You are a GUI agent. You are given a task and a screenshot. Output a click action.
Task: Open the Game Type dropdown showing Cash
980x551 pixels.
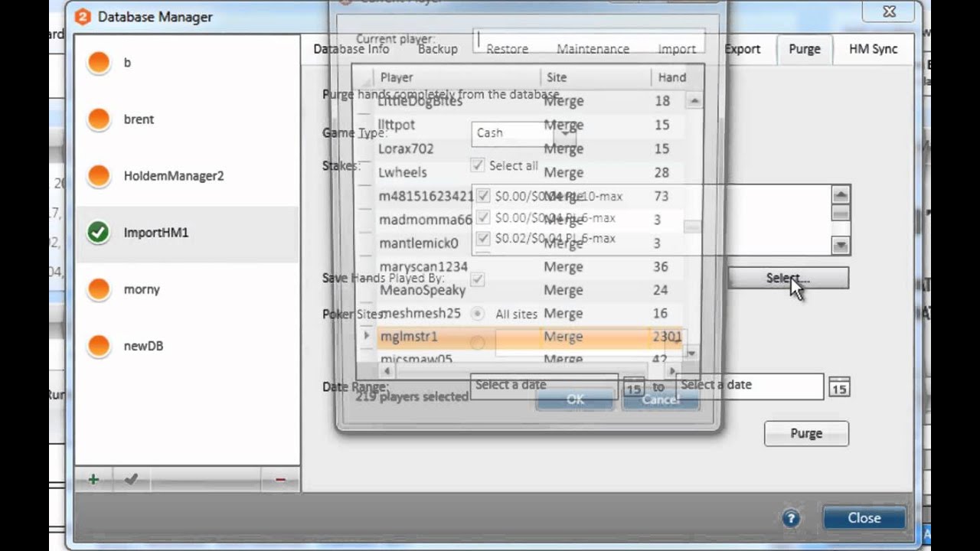[x=524, y=133]
